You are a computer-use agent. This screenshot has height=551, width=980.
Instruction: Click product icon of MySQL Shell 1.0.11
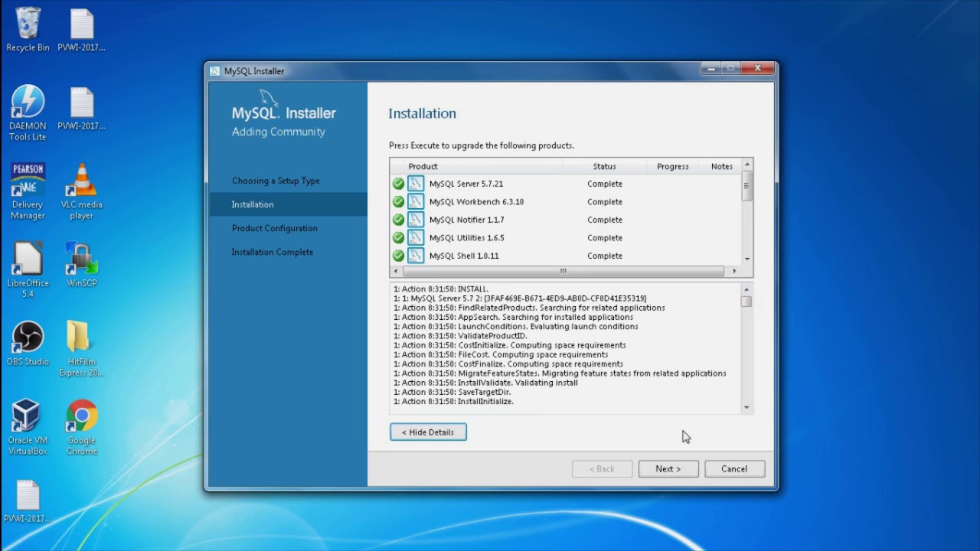click(x=416, y=256)
